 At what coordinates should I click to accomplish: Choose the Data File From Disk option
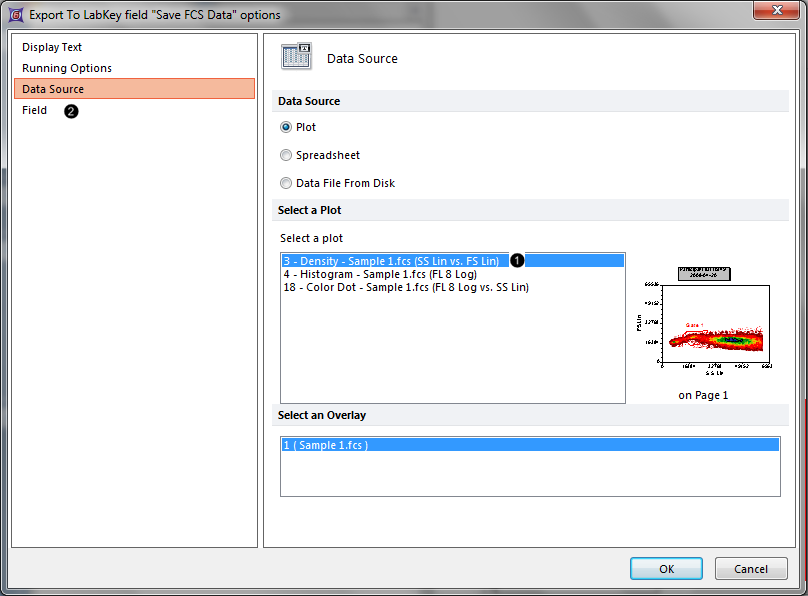tap(287, 183)
